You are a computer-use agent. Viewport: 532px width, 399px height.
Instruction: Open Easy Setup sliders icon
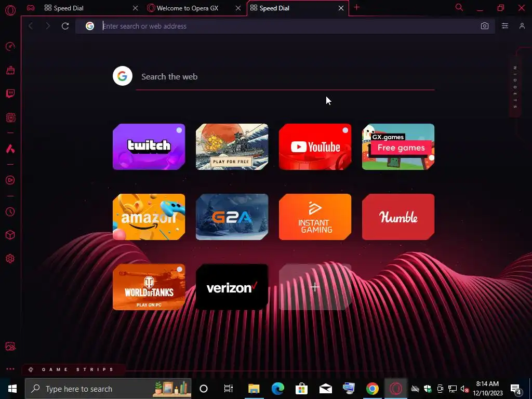pyautogui.click(x=505, y=26)
